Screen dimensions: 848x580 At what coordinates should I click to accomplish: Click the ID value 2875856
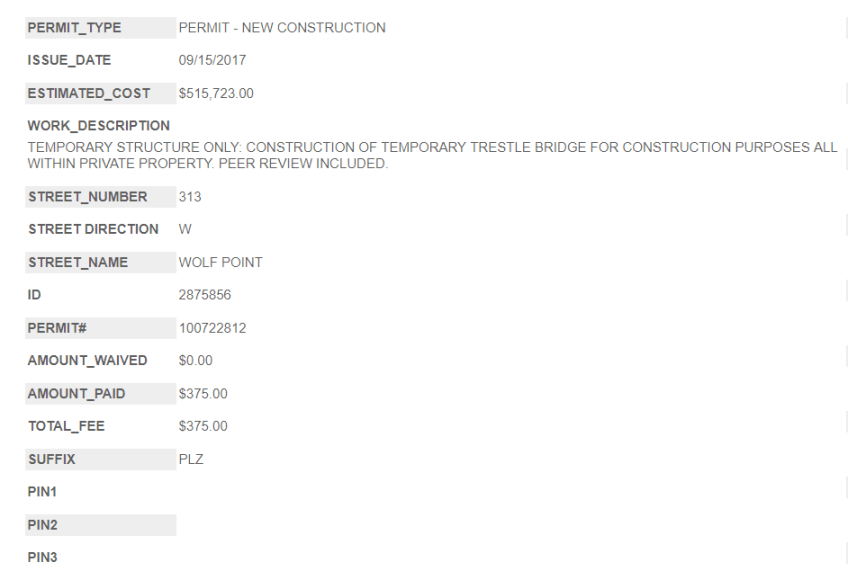203,295
